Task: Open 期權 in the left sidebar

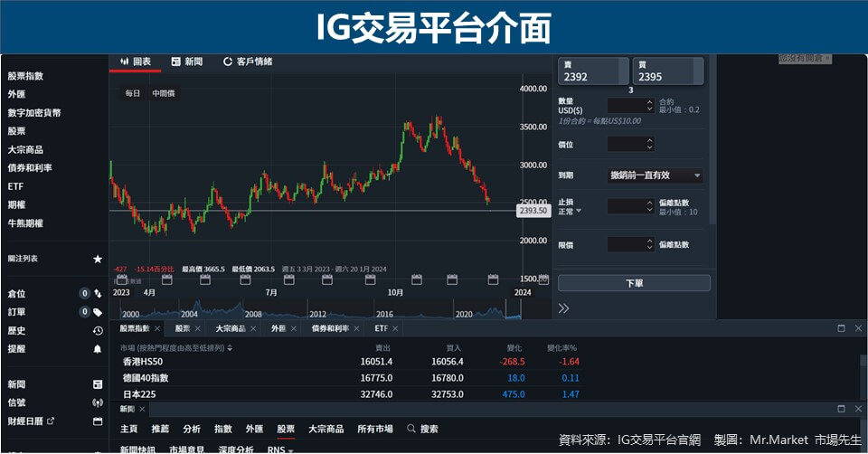Action: [x=16, y=205]
